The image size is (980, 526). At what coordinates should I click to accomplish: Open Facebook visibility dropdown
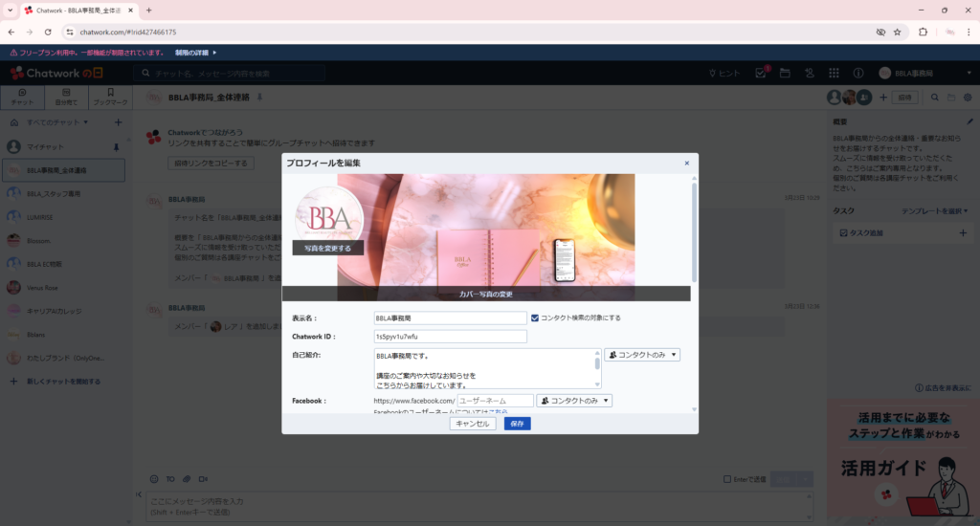coord(574,401)
